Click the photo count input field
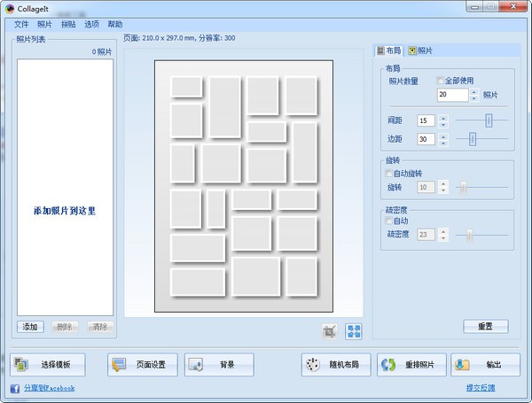The height and width of the screenshot is (403, 532). click(x=451, y=94)
